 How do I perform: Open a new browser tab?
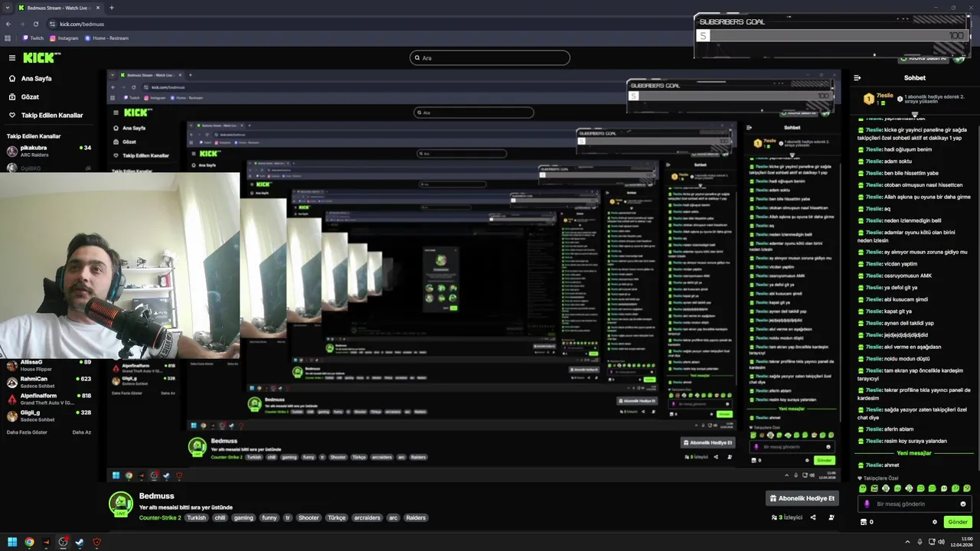[112, 8]
